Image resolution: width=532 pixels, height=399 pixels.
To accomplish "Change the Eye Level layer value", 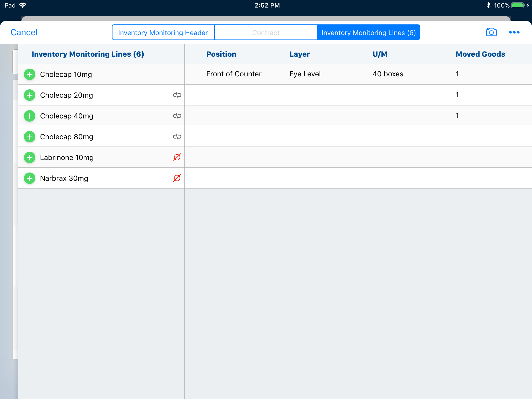I will (x=305, y=74).
